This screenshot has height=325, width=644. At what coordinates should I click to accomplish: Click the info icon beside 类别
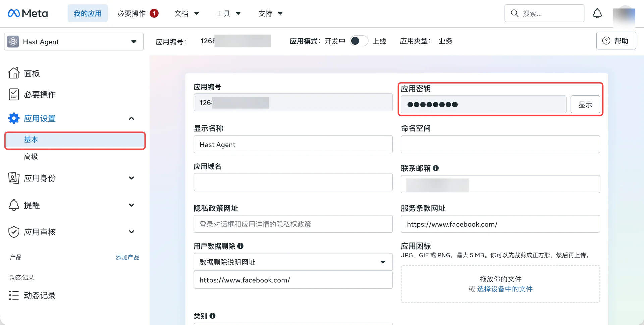click(212, 316)
